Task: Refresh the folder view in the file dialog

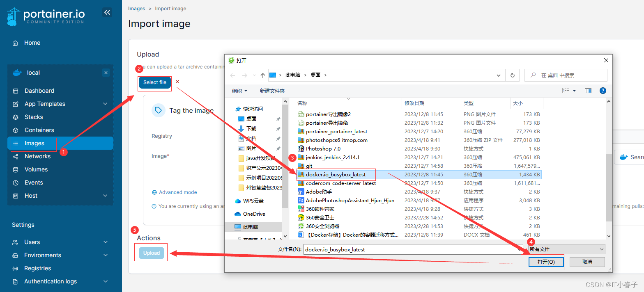Action: click(512, 75)
